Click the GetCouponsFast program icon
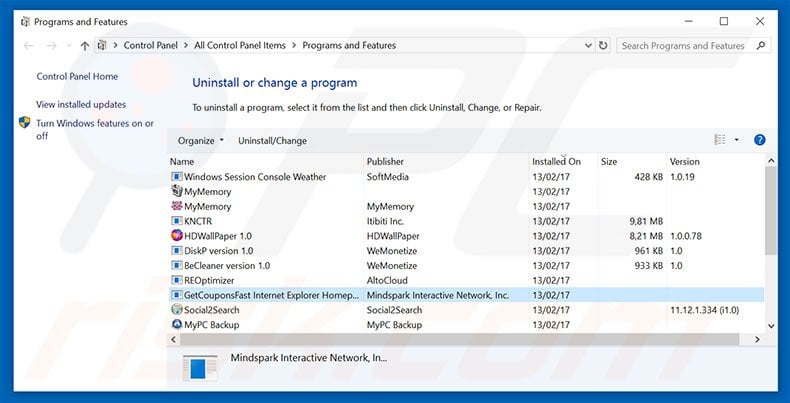The height and width of the screenshot is (403, 790). pos(176,295)
